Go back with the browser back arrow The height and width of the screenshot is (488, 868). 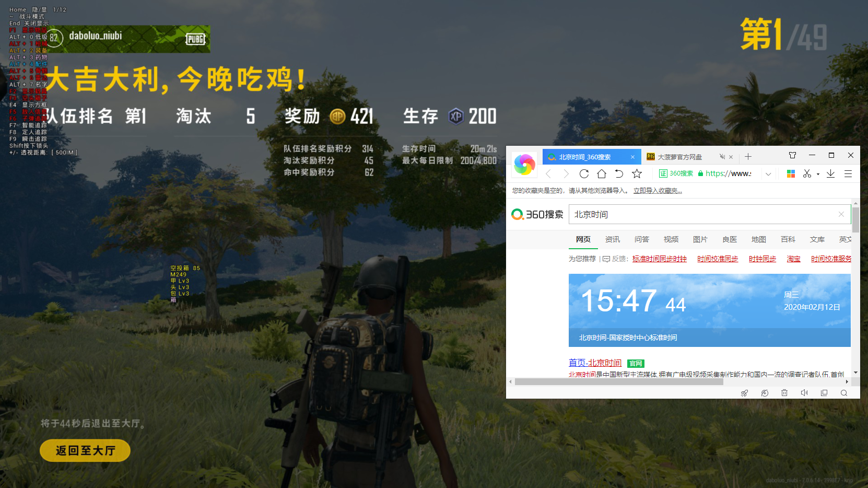(x=548, y=173)
